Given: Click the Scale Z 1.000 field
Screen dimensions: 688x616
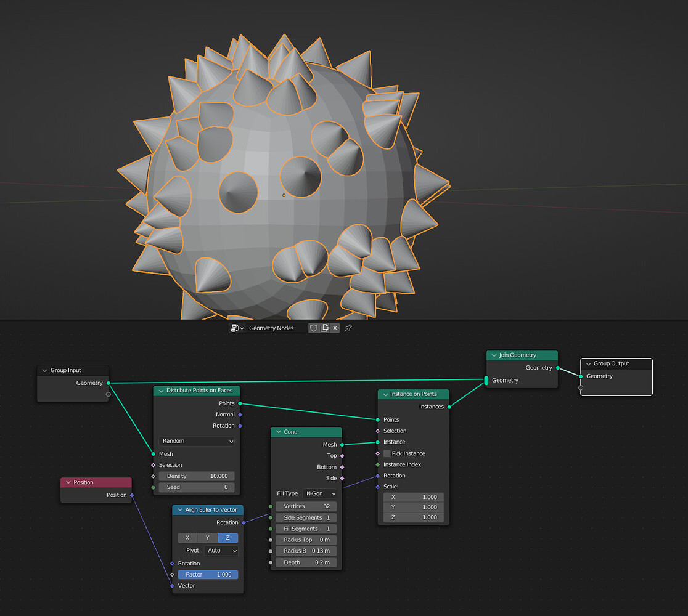Looking at the screenshot, I should pos(413,517).
